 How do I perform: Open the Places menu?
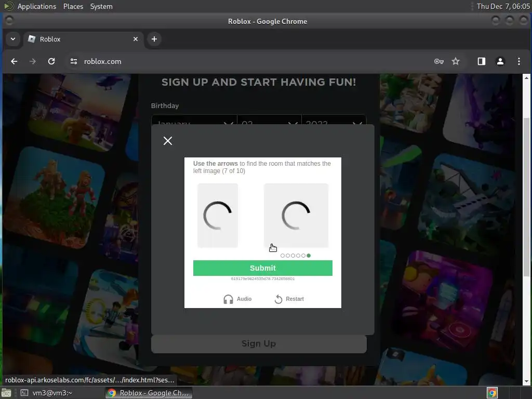point(73,6)
